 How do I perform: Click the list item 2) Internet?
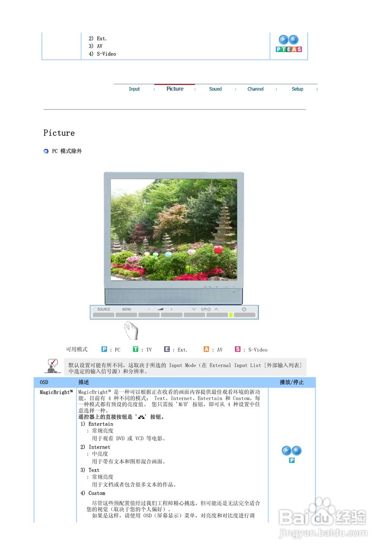[95, 447]
